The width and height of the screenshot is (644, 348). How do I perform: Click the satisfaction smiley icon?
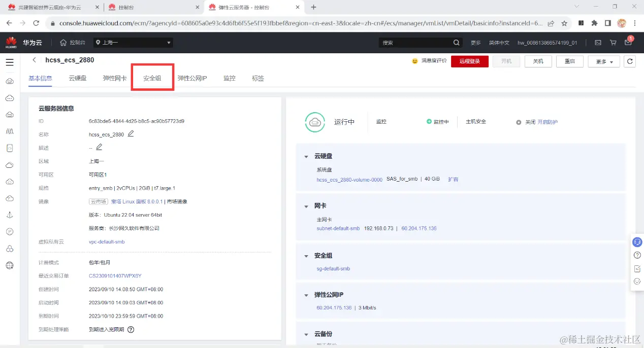[415, 61]
